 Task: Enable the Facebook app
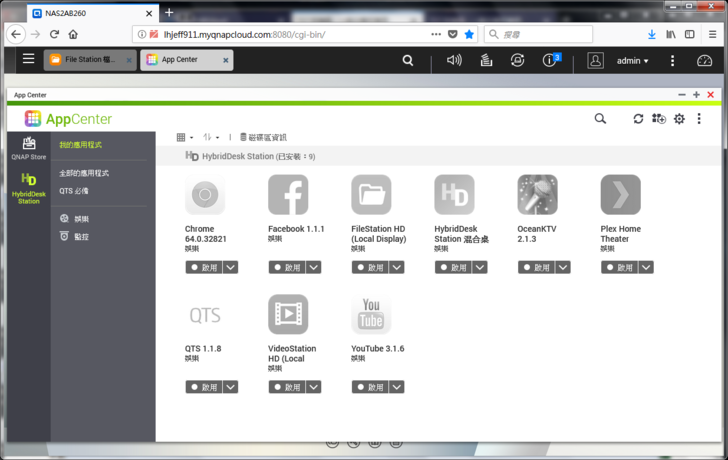[x=287, y=267]
